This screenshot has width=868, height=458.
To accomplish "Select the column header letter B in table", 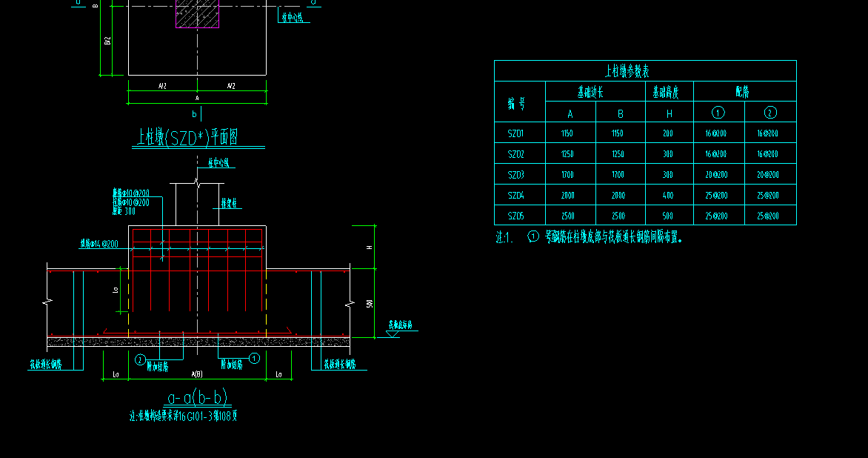I will point(621,114).
